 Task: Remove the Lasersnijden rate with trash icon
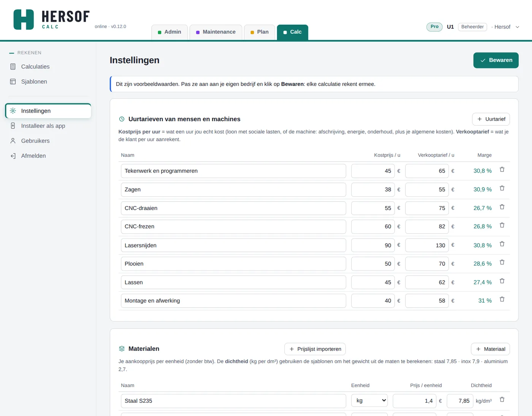pos(502,244)
